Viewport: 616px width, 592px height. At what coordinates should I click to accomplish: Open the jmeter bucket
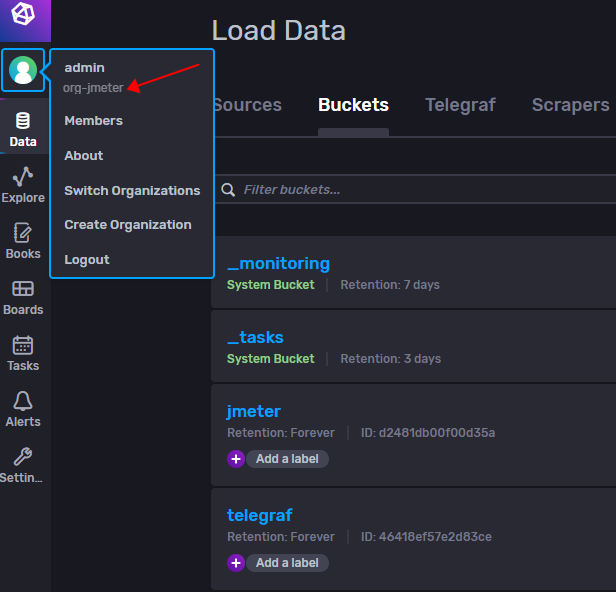(254, 411)
